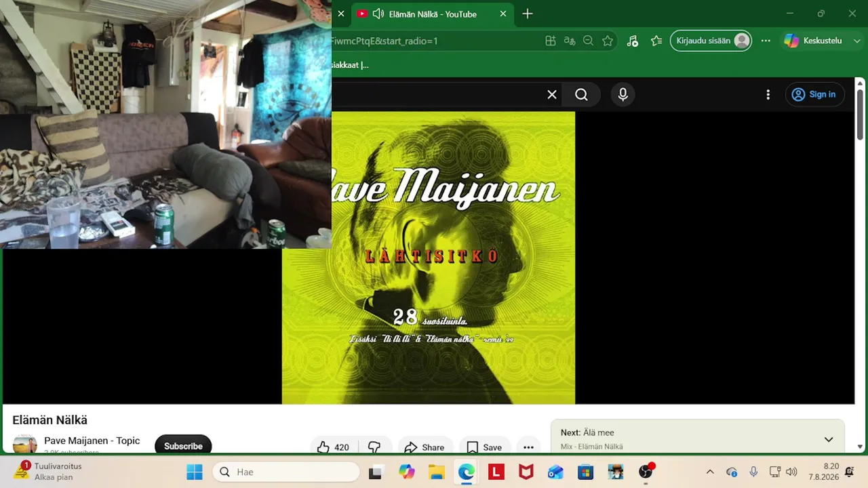Subscribe to Pave Maijanen - Topic
This screenshot has height=488, width=868.
point(183,446)
